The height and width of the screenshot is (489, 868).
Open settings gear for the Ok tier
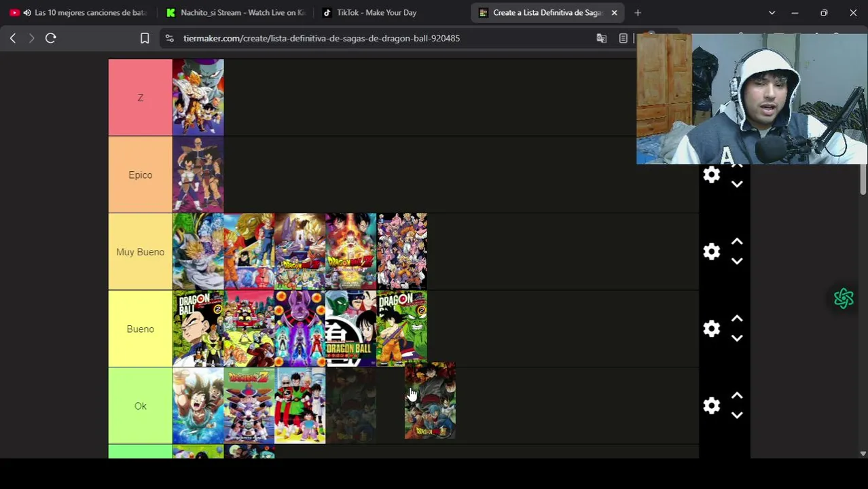[711, 406]
